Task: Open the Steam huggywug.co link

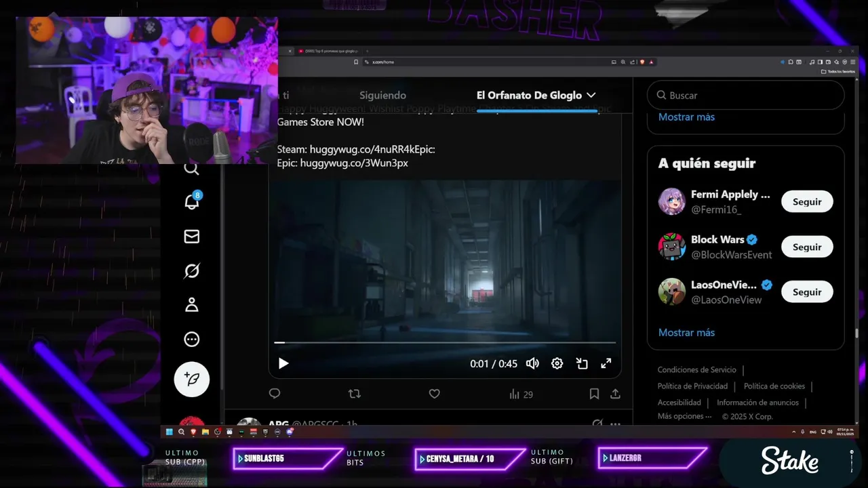Action: [372, 149]
